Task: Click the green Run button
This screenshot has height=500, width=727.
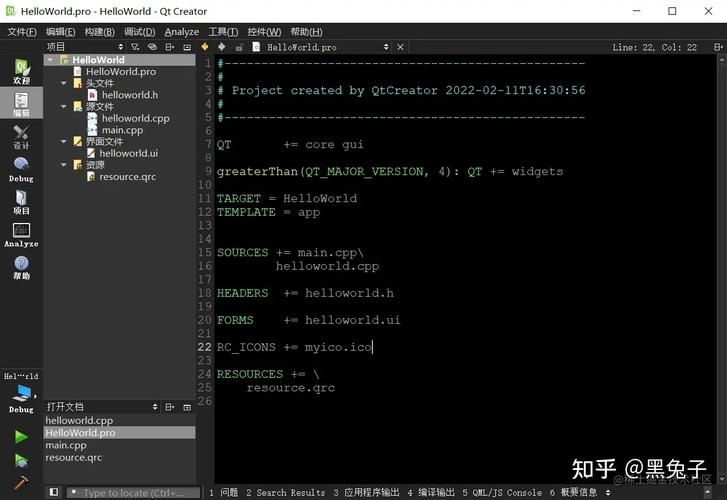Action: tap(21, 437)
